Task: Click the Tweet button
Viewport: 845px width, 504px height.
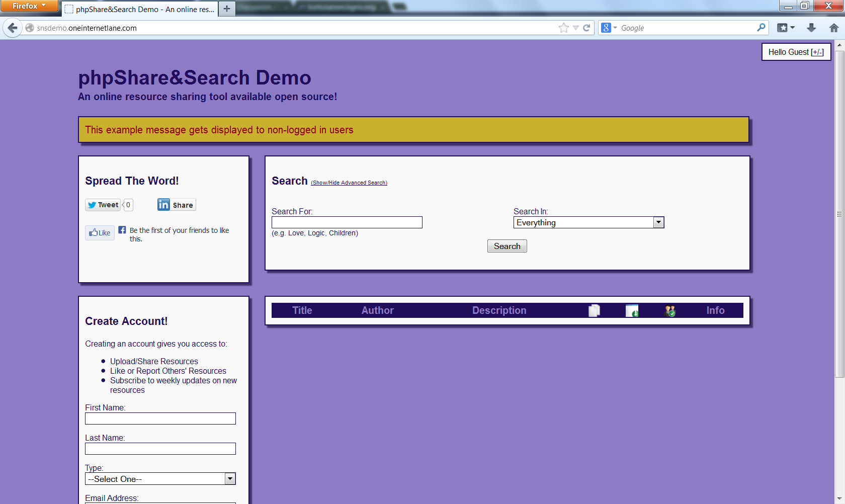Action: [x=103, y=205]
